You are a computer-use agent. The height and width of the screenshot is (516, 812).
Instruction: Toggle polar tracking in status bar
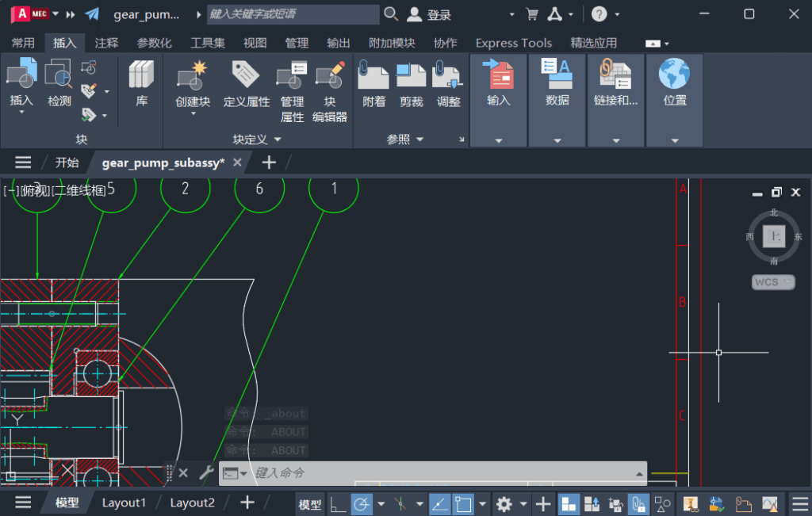click(362, 503)
